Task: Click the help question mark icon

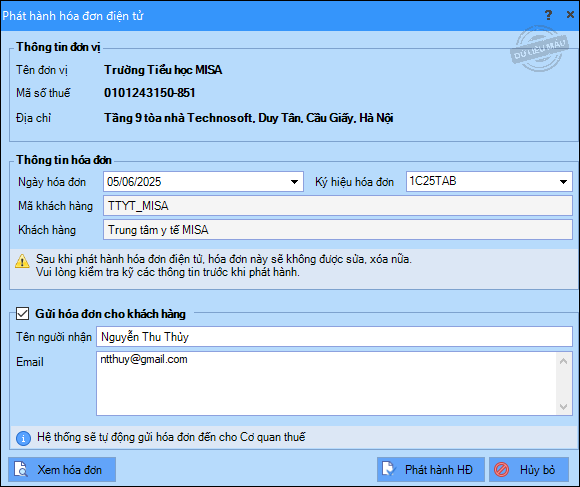Action: pos(548,15)
